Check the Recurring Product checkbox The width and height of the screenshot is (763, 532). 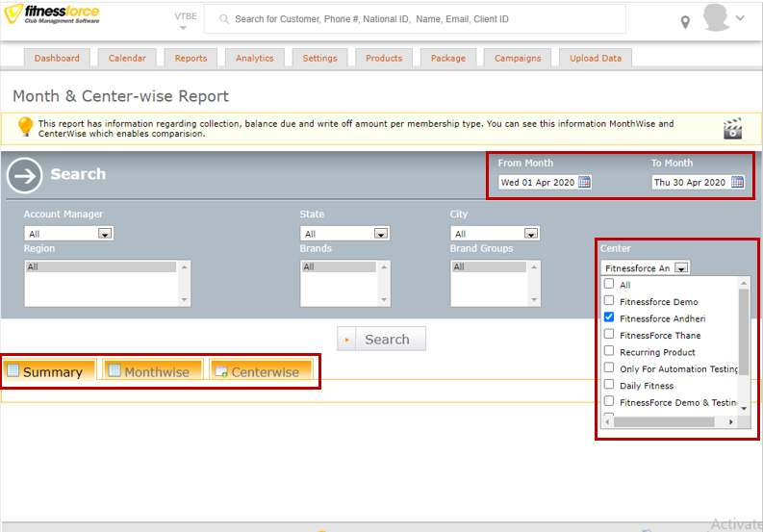point(609,350)
